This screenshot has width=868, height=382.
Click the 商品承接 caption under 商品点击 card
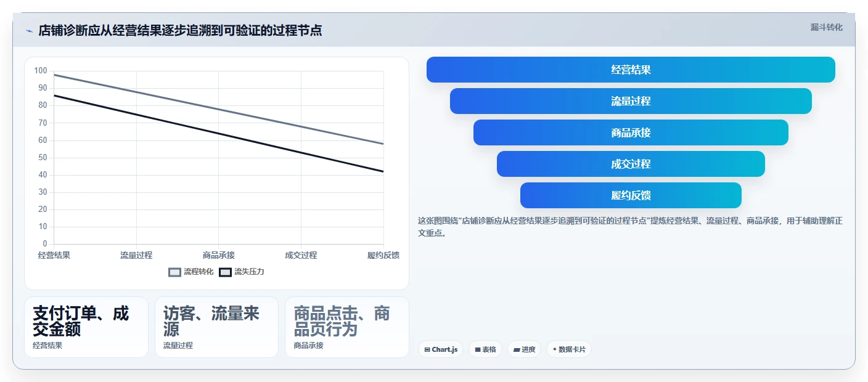tap(309, 346)
